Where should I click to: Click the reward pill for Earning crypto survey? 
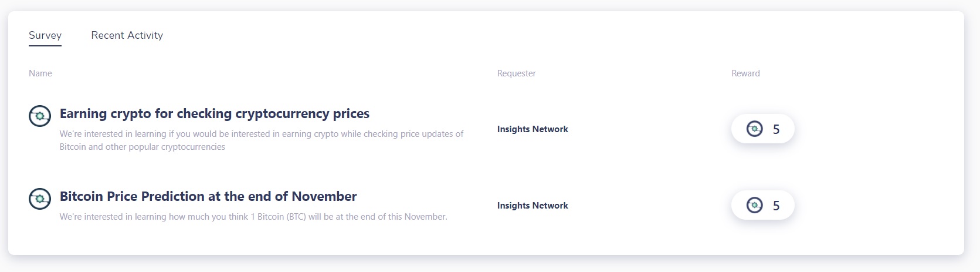click(763, 129)
